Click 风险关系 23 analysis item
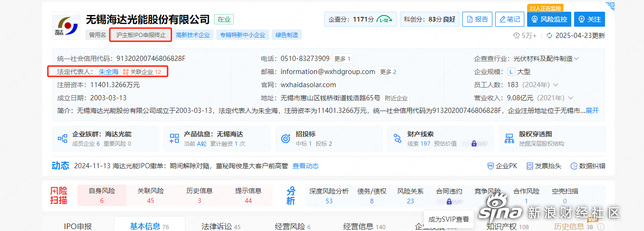This screenshot has height=231, width=644. tap(410, 196)
